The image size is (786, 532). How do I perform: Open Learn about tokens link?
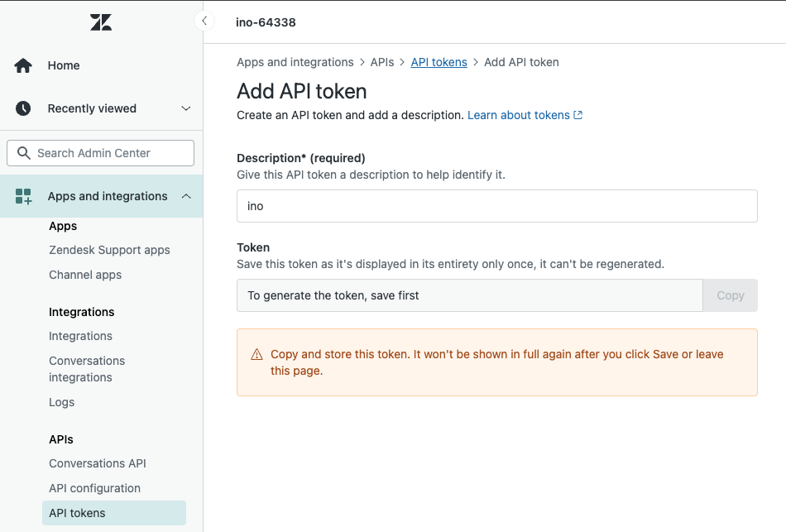pos(518,115)
